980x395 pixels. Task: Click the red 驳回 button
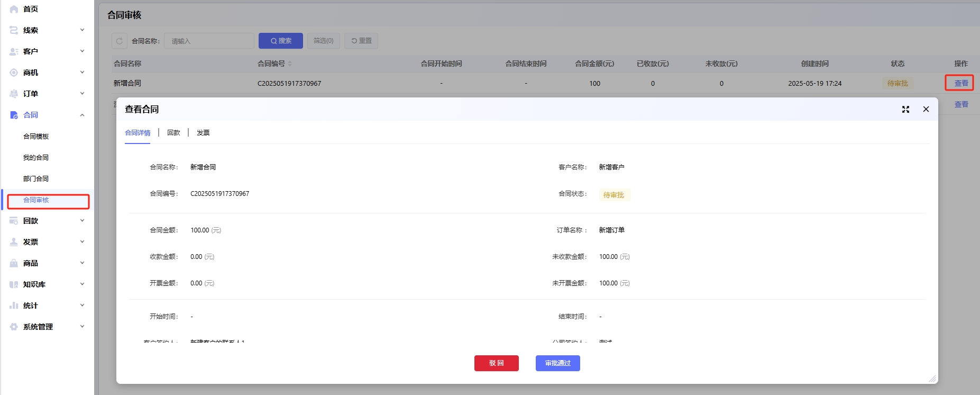click(496, 363)
